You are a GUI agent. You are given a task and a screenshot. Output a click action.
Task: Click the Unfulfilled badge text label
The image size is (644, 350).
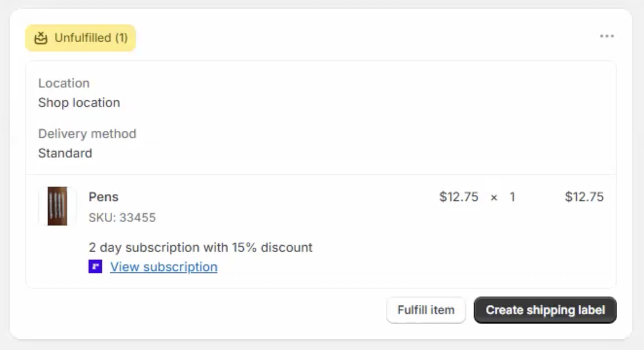pos(91,38)
